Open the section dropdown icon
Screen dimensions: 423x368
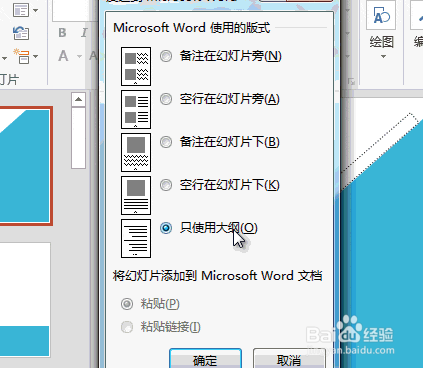[x=21, y=56]
